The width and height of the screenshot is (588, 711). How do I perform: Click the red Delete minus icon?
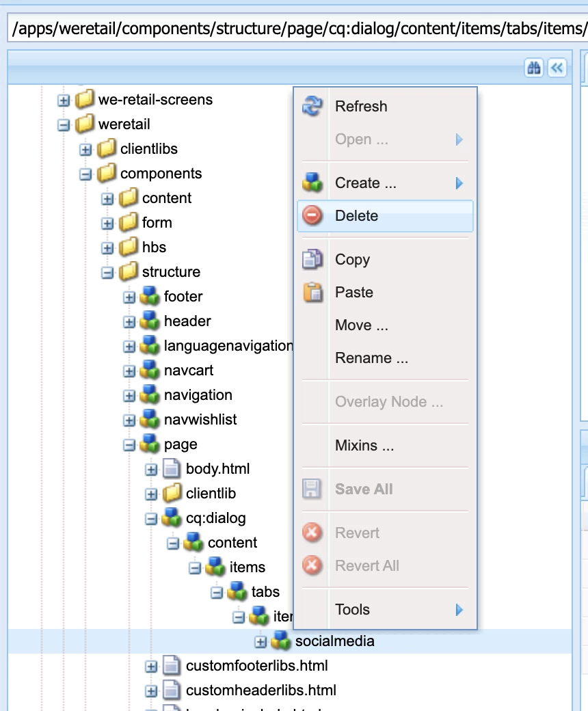click(x=312, y=215)
